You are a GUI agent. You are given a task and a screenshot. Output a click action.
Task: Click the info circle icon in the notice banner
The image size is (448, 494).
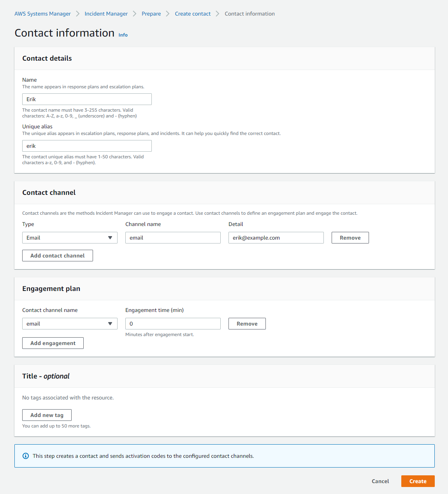[26, 456]
